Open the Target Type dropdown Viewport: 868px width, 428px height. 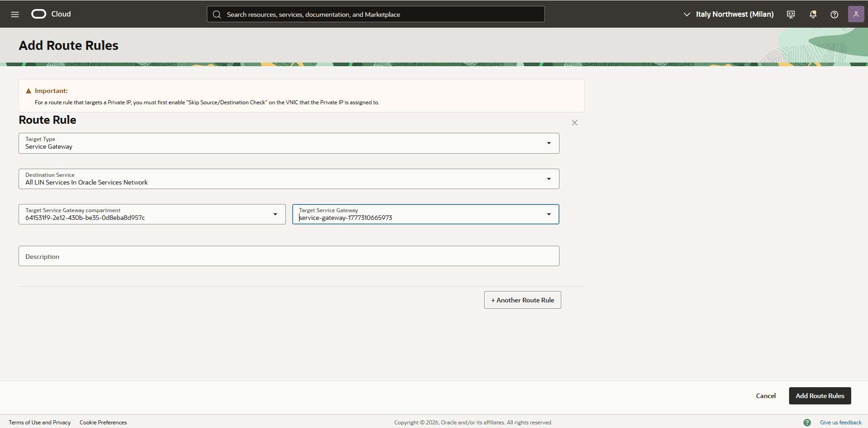(289, 143)
